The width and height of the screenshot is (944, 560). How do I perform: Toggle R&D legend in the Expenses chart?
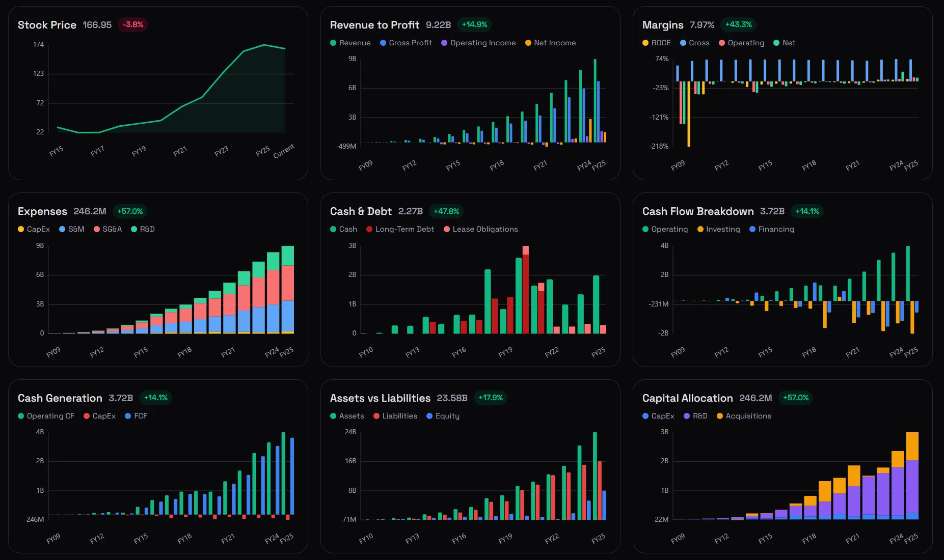pyautogui.click(x=143, y=229)
